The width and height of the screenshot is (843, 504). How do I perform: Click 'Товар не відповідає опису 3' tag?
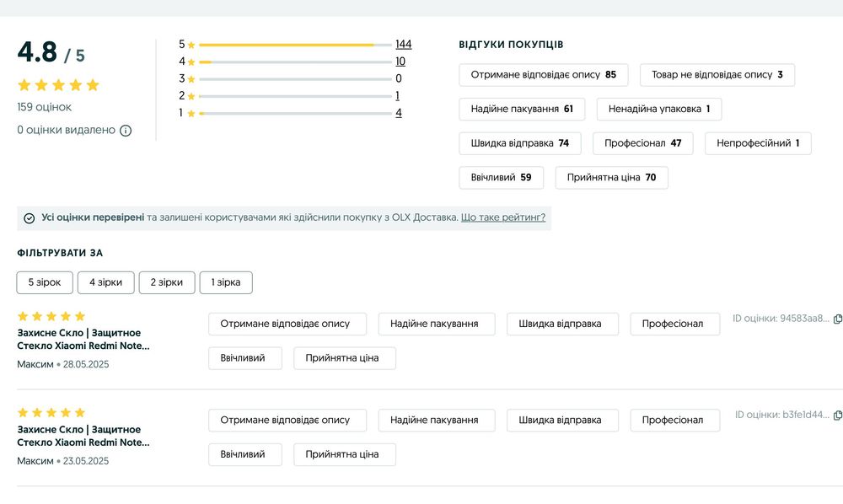[717, 74]
